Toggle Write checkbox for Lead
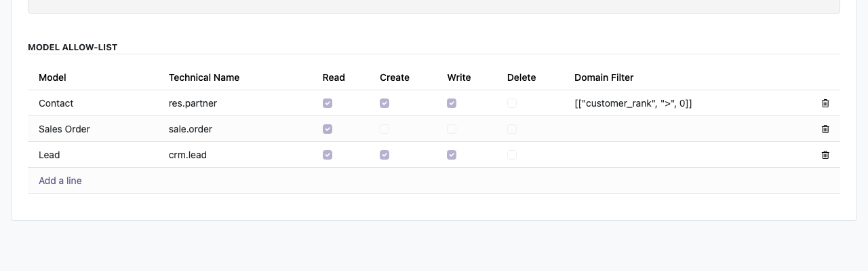 point(452,155)
